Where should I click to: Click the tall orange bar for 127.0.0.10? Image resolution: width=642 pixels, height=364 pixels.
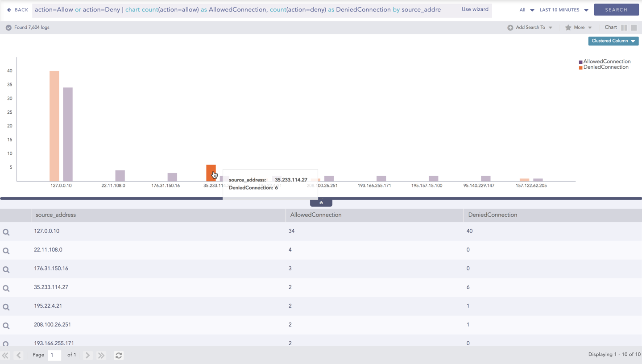(54, 126)
